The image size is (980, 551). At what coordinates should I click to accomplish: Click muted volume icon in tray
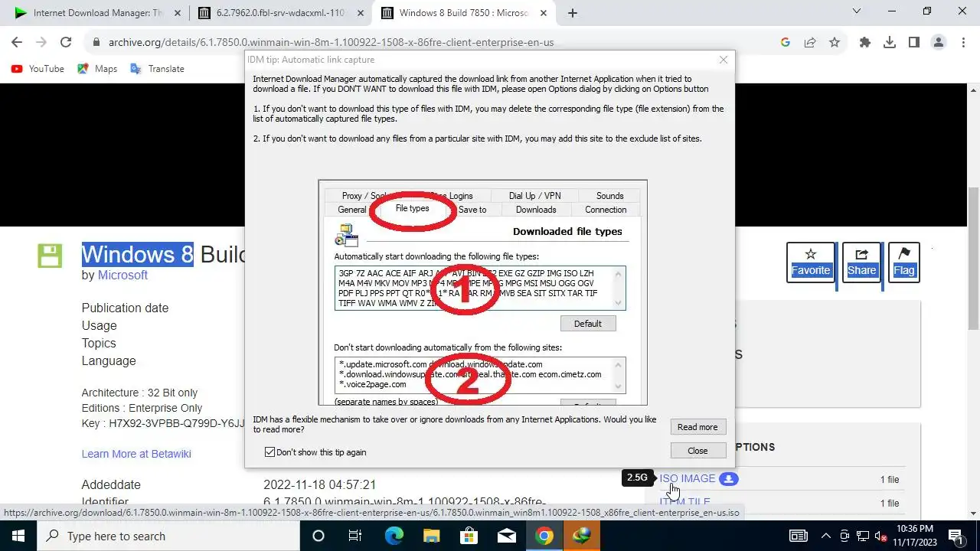(x=881, y=536)
